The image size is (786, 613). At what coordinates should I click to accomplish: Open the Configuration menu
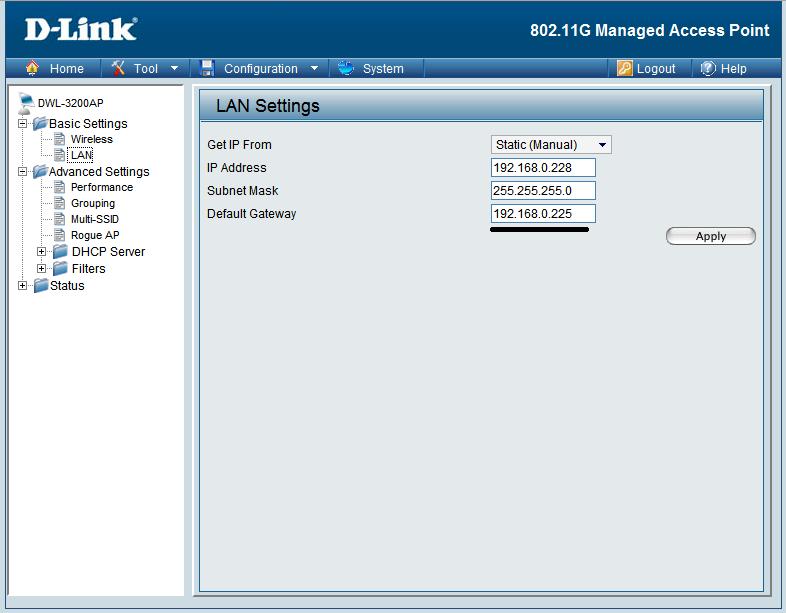pyautogui.click(x=261, y=69)
